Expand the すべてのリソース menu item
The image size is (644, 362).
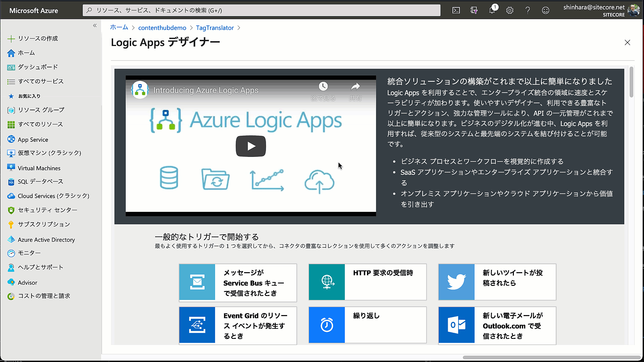[40, 124]
